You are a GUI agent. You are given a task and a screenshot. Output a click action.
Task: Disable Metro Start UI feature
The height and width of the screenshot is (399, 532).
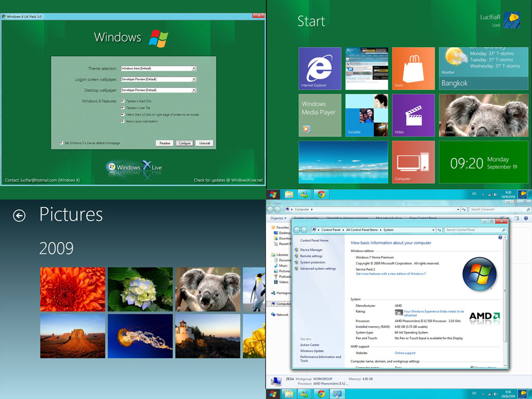coord(123,114)
